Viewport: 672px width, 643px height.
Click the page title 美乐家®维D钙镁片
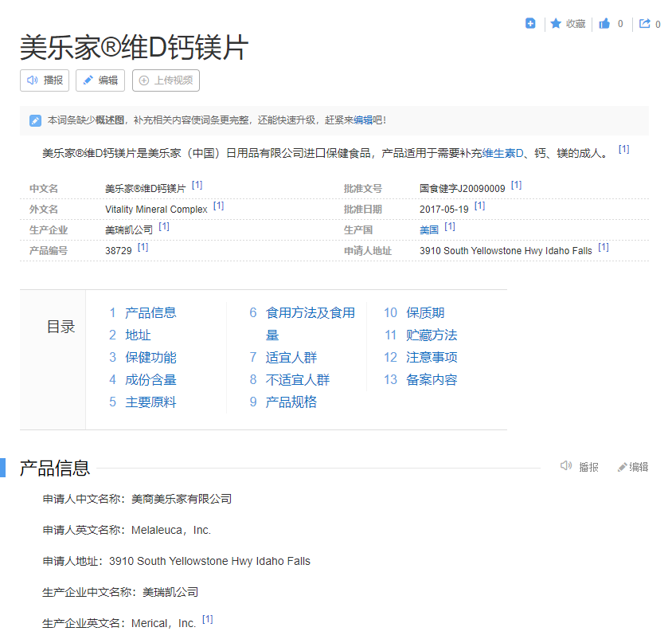click(x=134, y=47)
